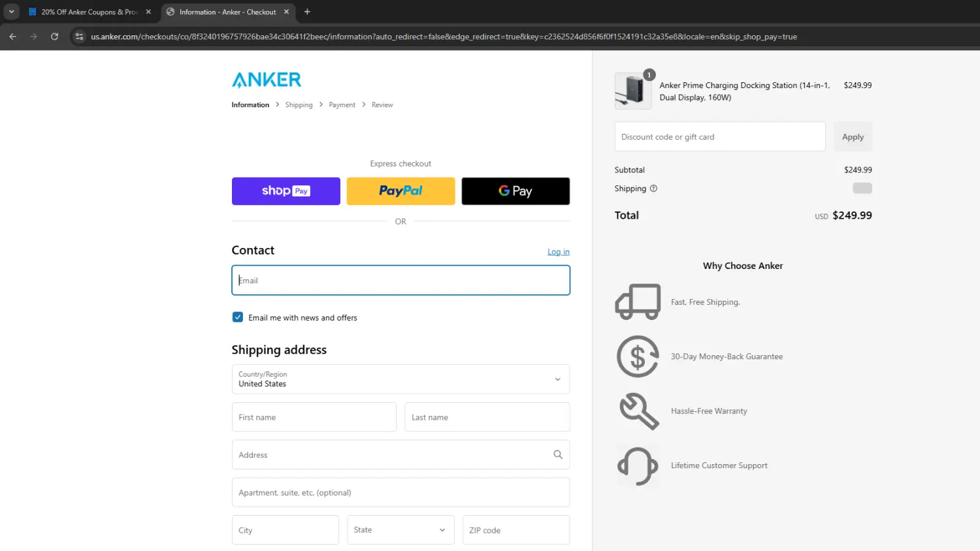Focus the Email field
The height and width of the screenshot is (551, 980).
click(x=400, y=280)
